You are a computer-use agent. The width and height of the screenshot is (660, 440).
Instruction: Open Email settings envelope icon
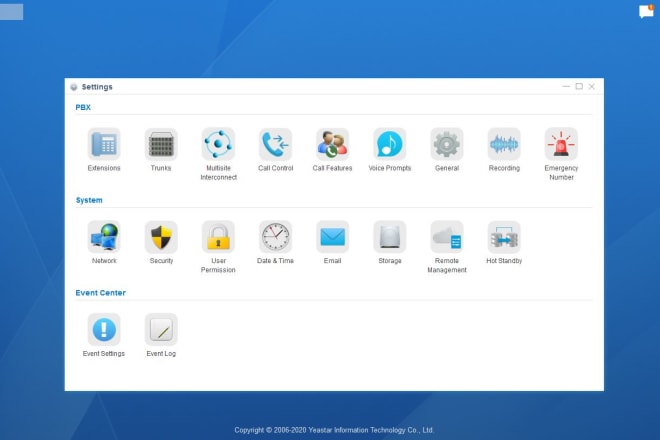(333, 237)
